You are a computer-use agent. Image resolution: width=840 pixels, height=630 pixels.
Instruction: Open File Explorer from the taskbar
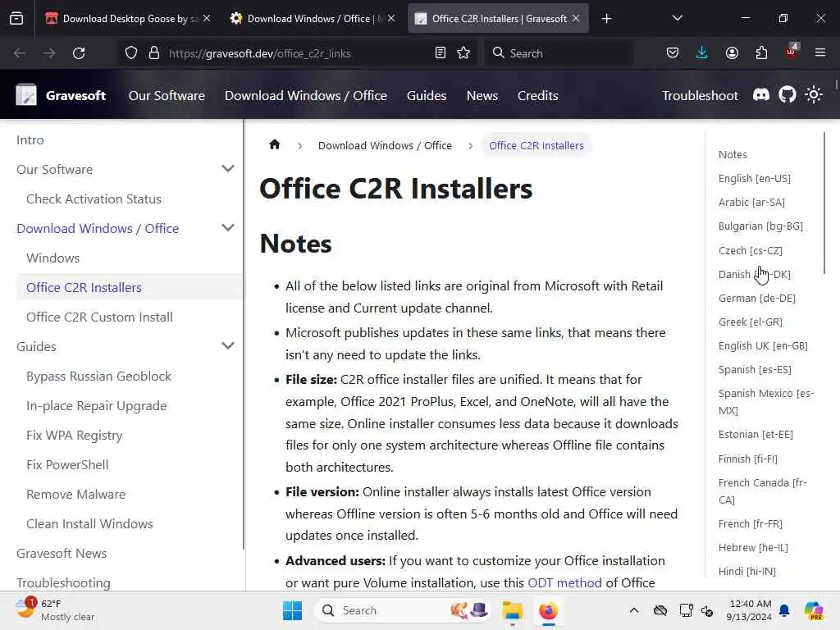point(512,610)
